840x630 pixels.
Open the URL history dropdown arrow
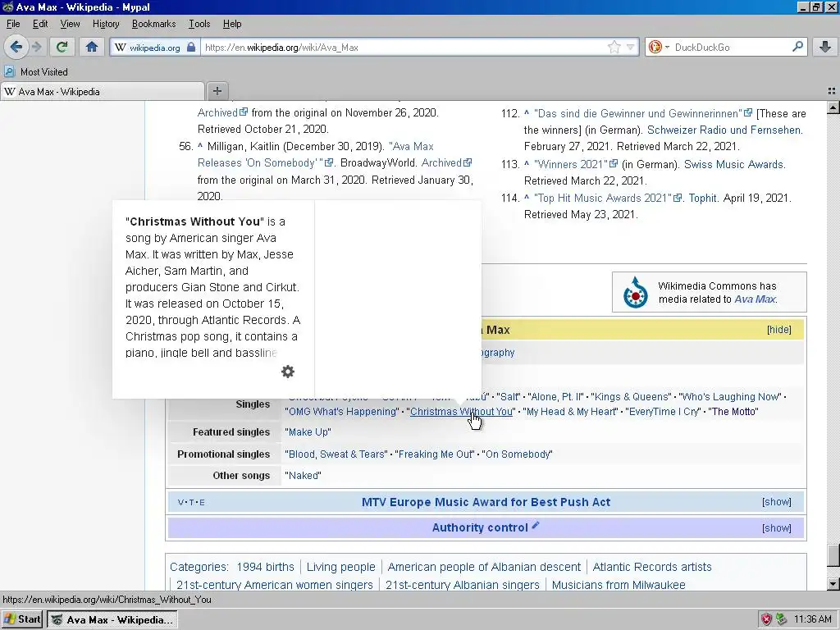point(631,47)
